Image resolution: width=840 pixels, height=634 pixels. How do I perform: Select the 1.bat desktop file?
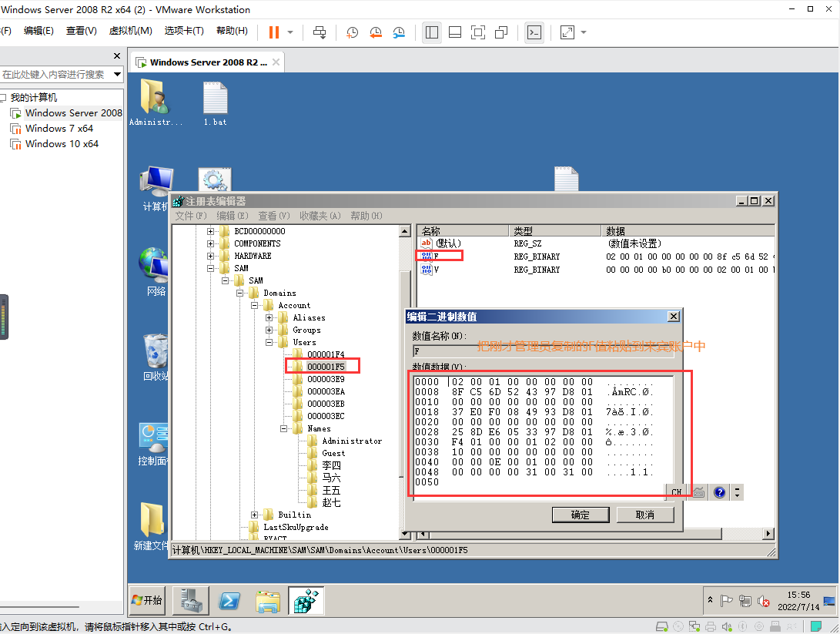pos(215,103)
